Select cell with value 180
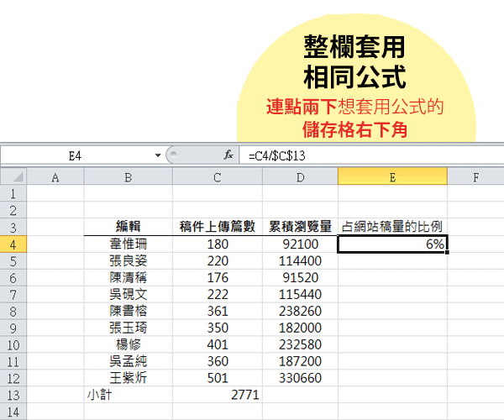 [218, 244]
